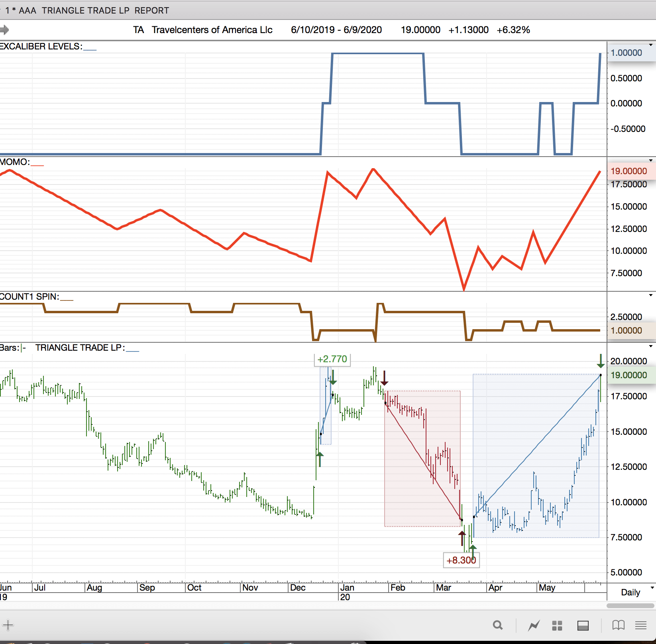Open the four-square grid layout icon
The image size is (656, 644).
[557, 626]
